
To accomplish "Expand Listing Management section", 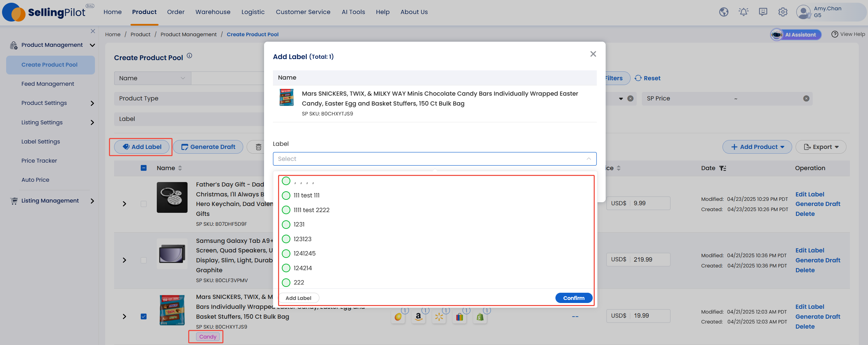I will [92, 201].
